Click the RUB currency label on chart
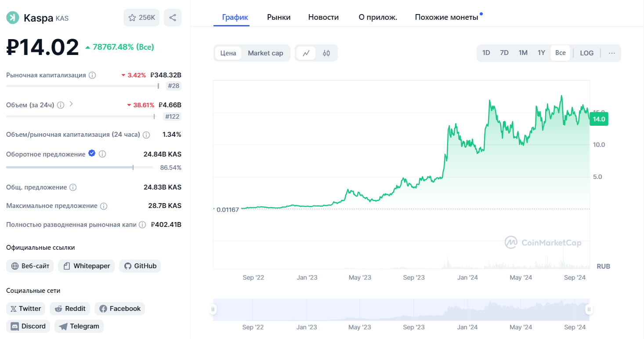The height and width of the screenshot is (339, 644). click(x=603, y=266)
